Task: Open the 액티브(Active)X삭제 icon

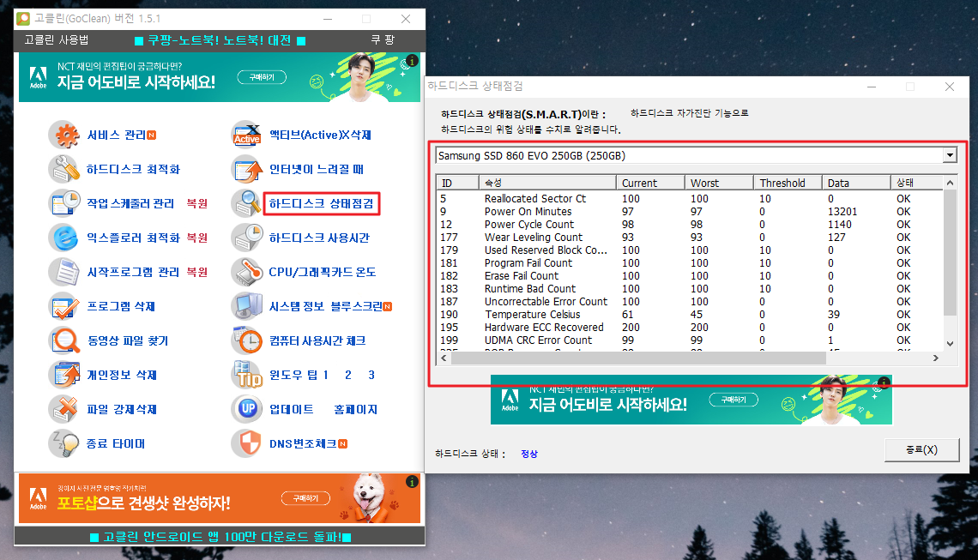Action: (x=247, y=135)
